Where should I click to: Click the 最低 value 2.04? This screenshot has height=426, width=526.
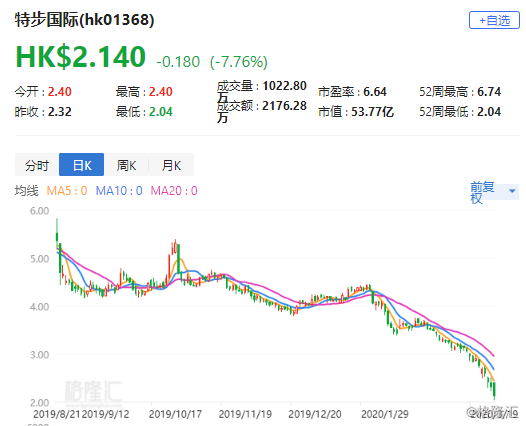click(161, 112)
